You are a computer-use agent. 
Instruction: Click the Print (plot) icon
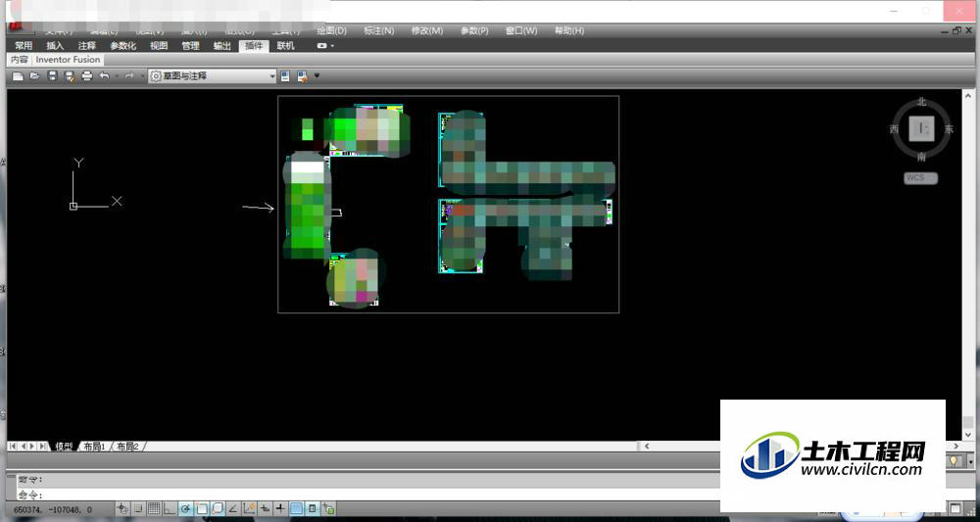pos(87,76)
